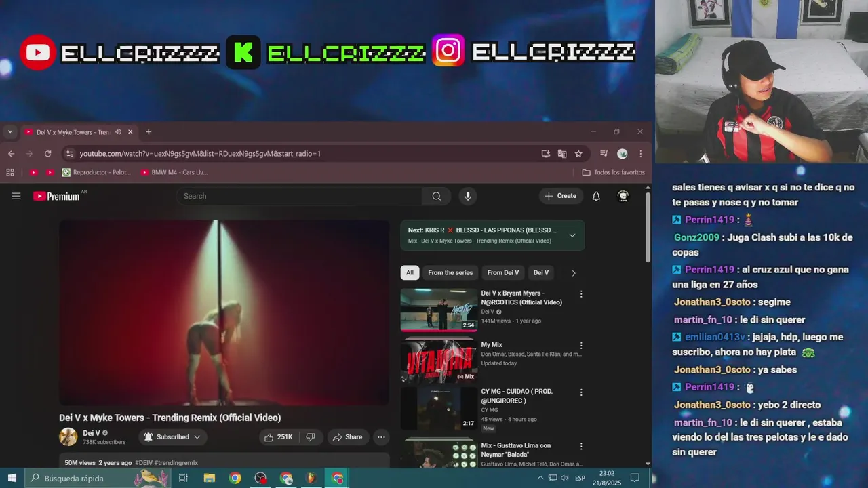Go back with Chrome's back arrow
The height and width of the screenshot is (488, 868).
point(11,154)
